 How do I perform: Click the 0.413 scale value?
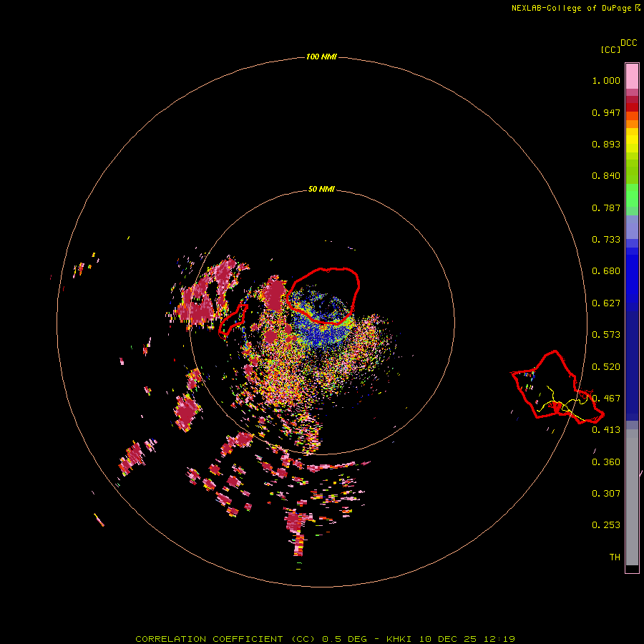click(606, 430)
